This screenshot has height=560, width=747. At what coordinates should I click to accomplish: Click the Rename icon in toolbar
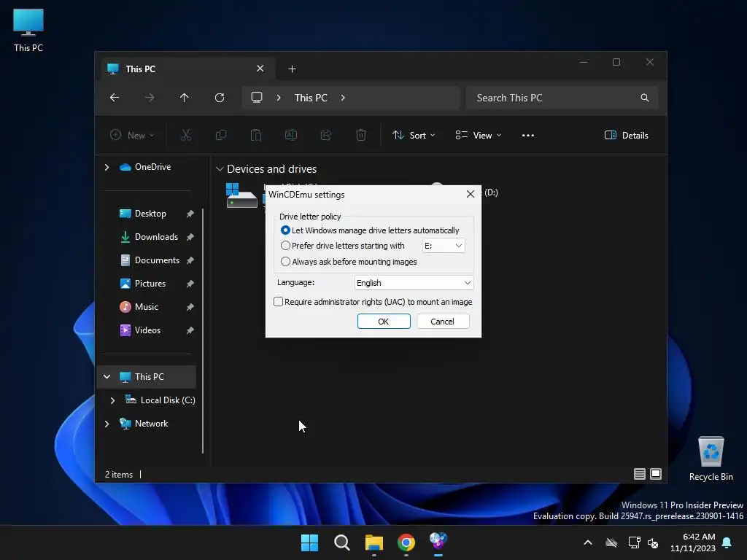[x=291, y=135]
